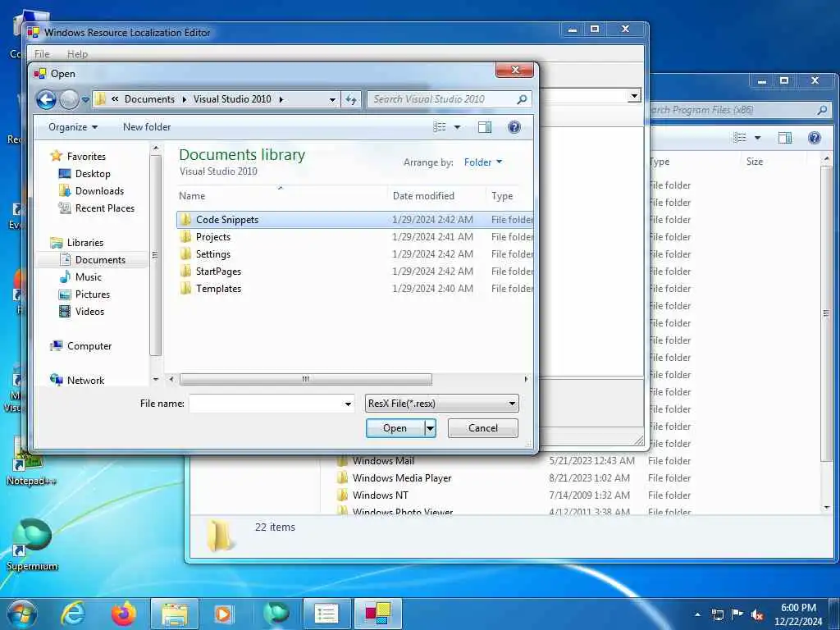The height and width of the screenshot is (630, 840).
Task: Open the ResX File type filter dropdown
Action: pos(442,404)
